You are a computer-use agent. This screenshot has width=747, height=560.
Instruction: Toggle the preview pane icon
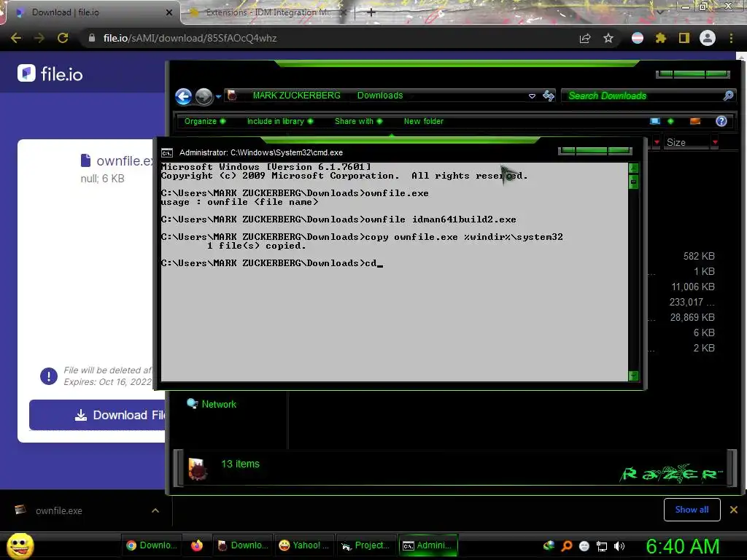click(695, 122)
